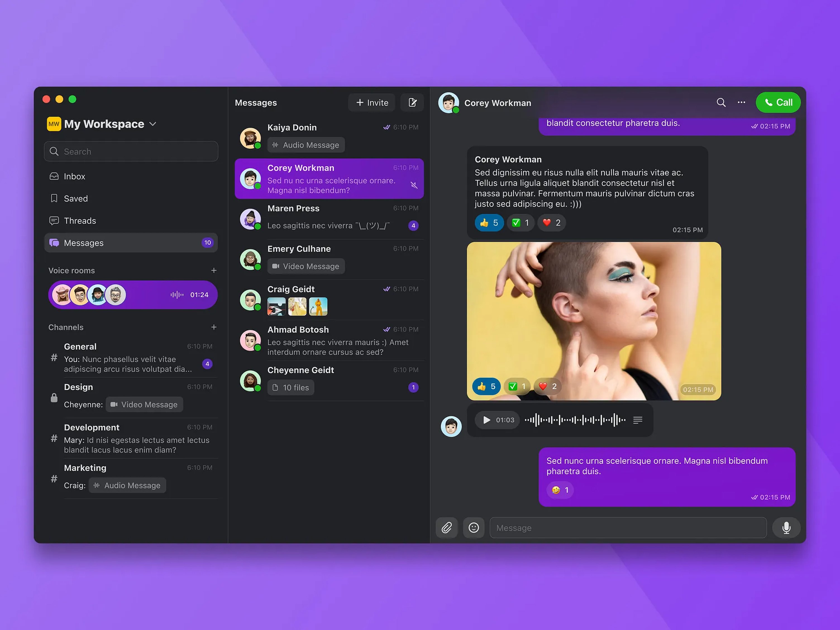
Task: Play the 01:03 audio message
Action: (x=486, y=420)
